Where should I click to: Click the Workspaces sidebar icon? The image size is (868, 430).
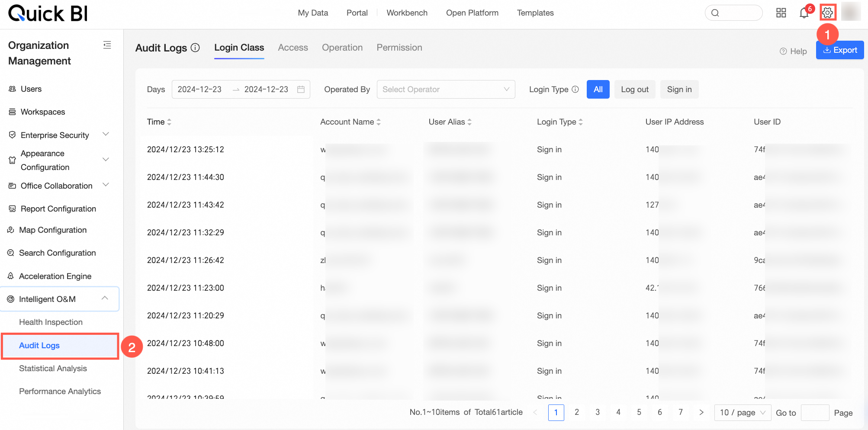tap(12, 112)
